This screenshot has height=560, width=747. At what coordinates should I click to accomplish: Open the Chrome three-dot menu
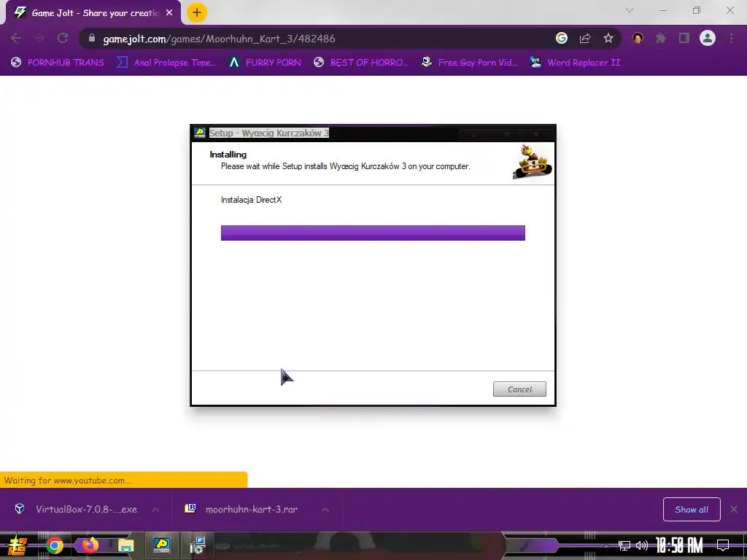[731, 38]
